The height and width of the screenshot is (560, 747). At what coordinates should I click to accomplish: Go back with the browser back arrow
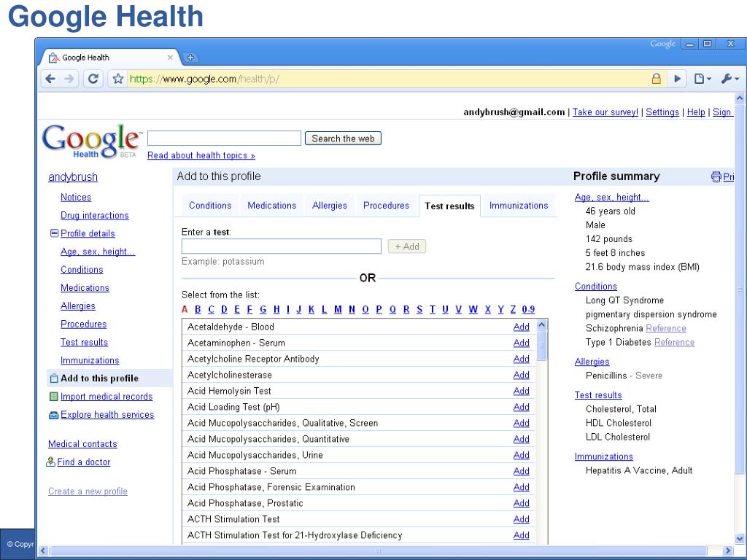coord(50,79)
